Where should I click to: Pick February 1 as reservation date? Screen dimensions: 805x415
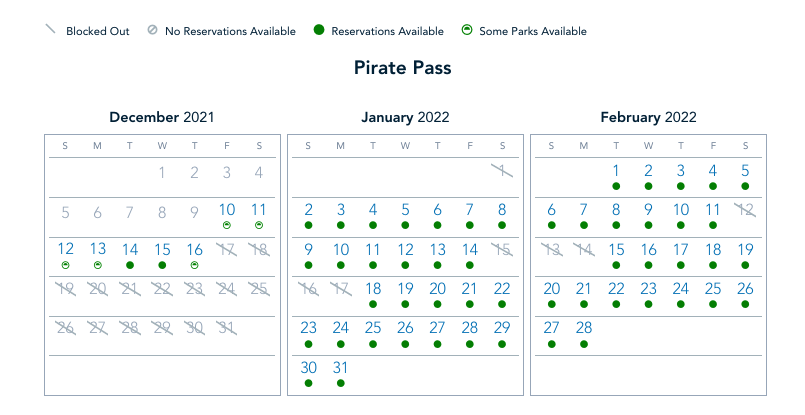pyautogui.click(x=616, y=171)
